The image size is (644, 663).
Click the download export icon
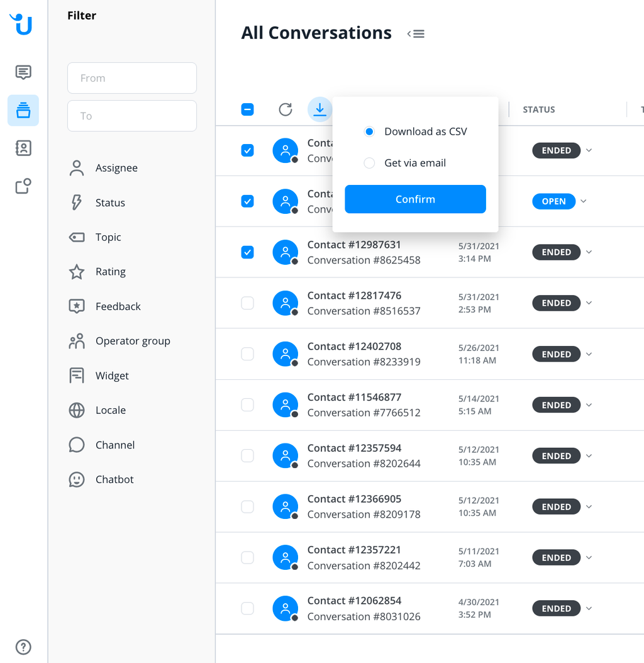(319, 109)
